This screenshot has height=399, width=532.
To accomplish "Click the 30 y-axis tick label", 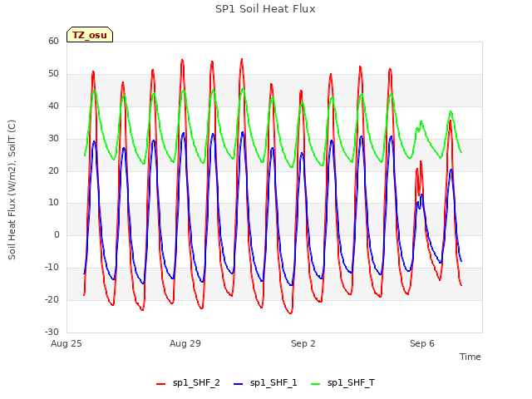I will click(53, 139).
